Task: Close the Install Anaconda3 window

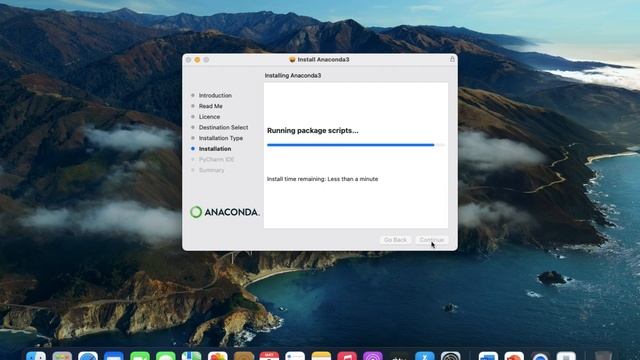Action: (189, 60)
